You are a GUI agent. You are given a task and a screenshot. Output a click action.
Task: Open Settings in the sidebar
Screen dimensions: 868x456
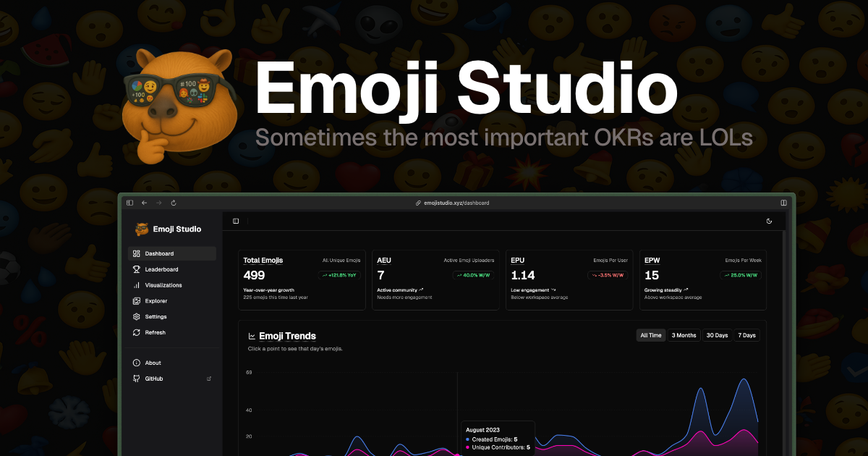click(172, 317)
